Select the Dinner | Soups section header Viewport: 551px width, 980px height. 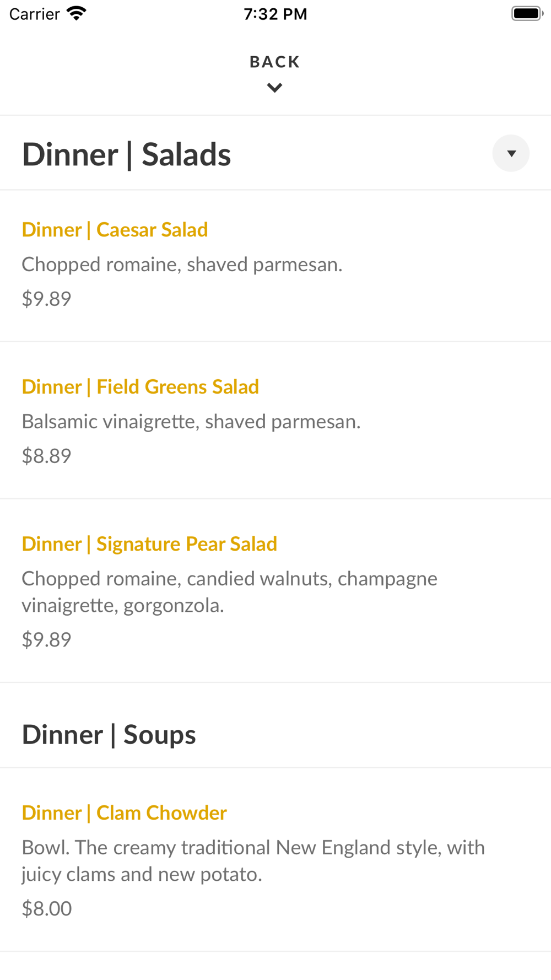click(109, 735)
